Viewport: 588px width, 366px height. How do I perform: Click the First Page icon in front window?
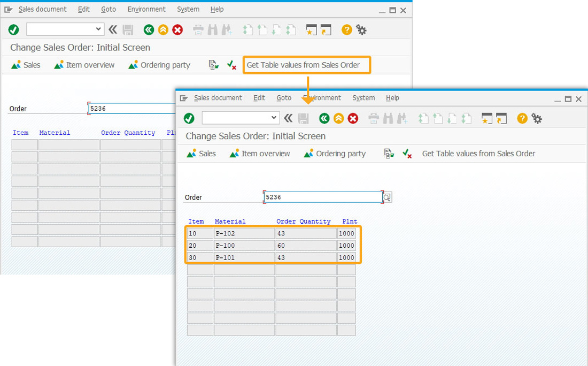point(423,119)
